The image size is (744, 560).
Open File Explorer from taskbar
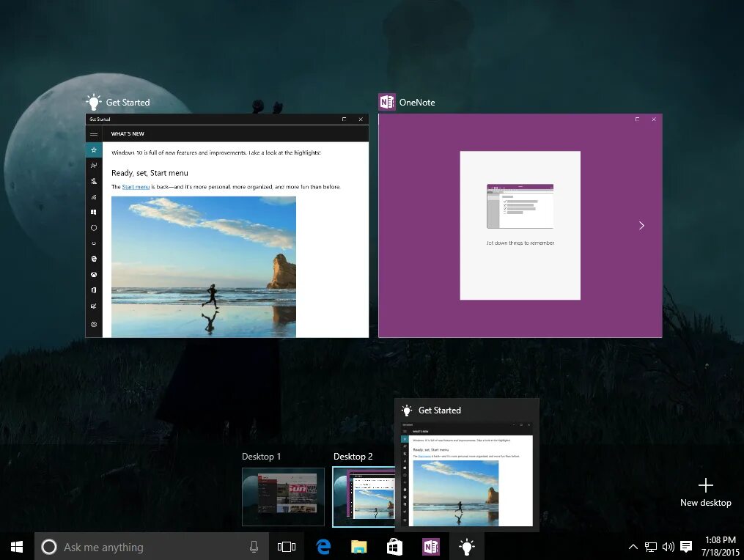pos(358,547)
